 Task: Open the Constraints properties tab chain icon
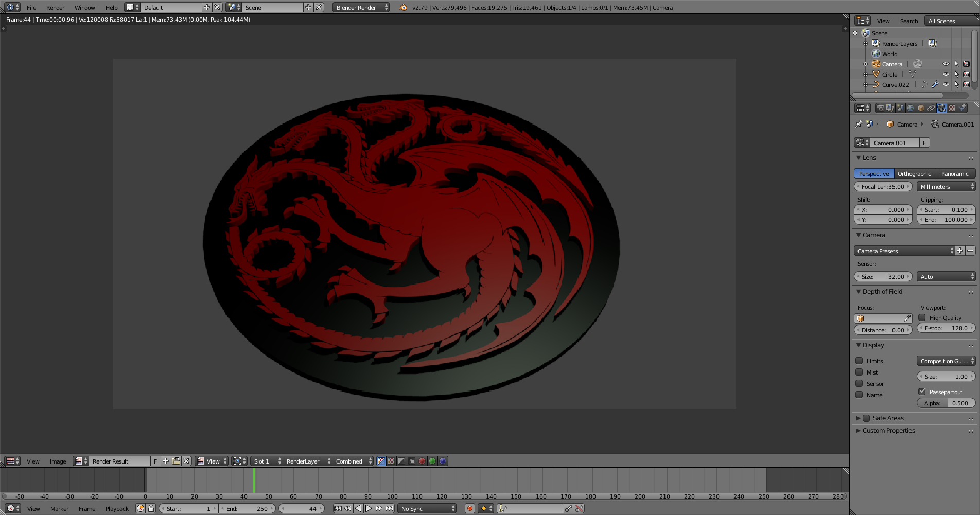click(931, 108)
